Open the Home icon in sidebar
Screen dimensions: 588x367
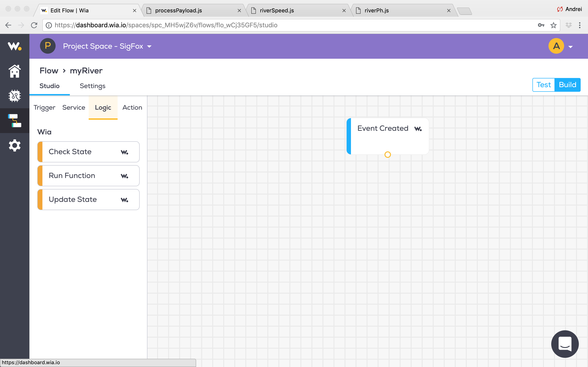click(x=14, y=71)
